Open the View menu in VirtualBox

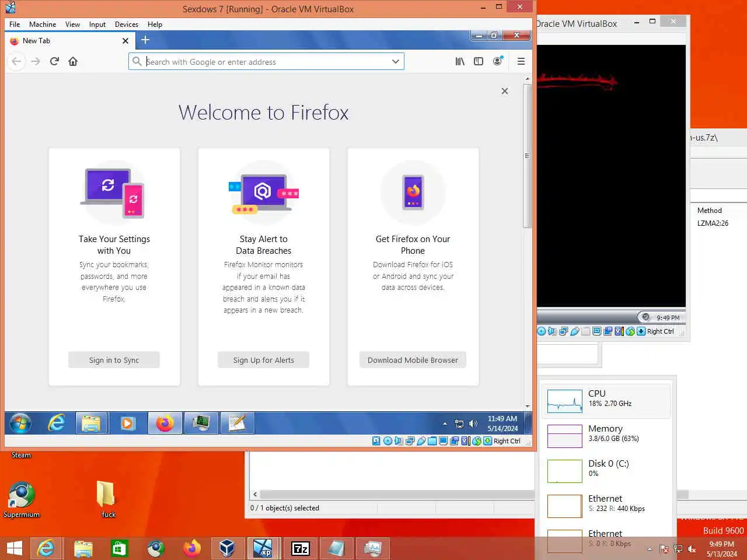pos(72,24)
